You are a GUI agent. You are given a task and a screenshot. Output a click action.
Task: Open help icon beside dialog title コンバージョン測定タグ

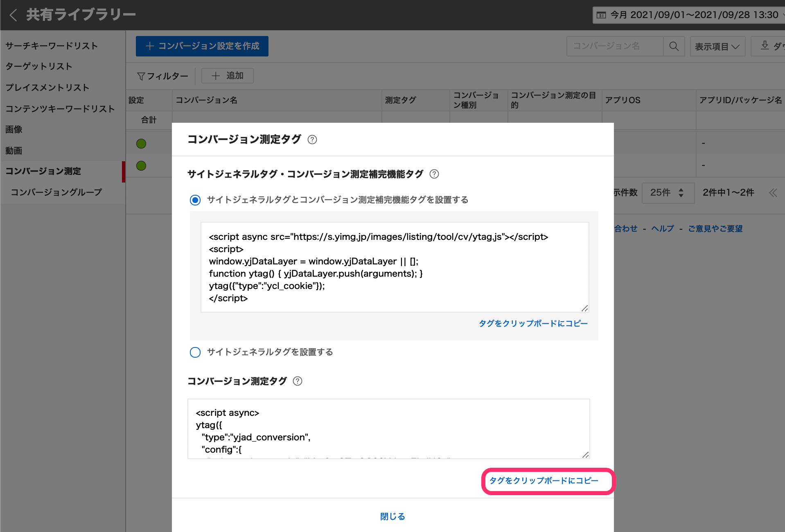(312, 140)
